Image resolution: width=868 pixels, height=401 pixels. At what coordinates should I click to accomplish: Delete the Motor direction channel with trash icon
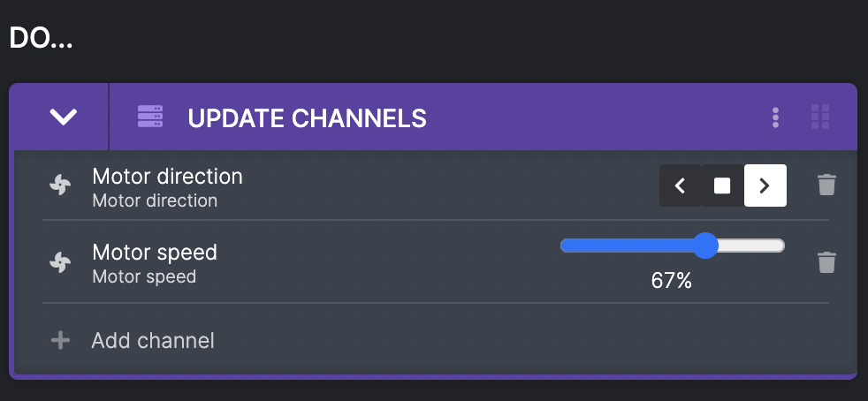click(826, 185)
